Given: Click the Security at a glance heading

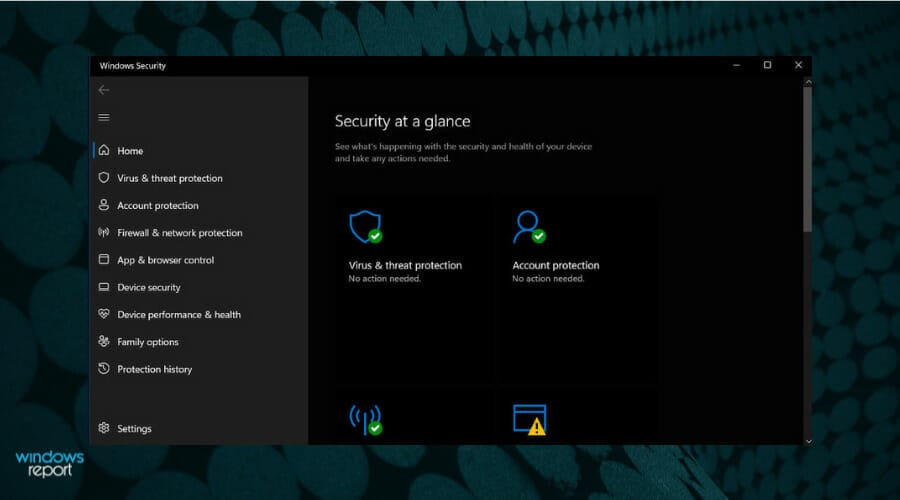Looking at the screenshot, I should pos(402,121).
